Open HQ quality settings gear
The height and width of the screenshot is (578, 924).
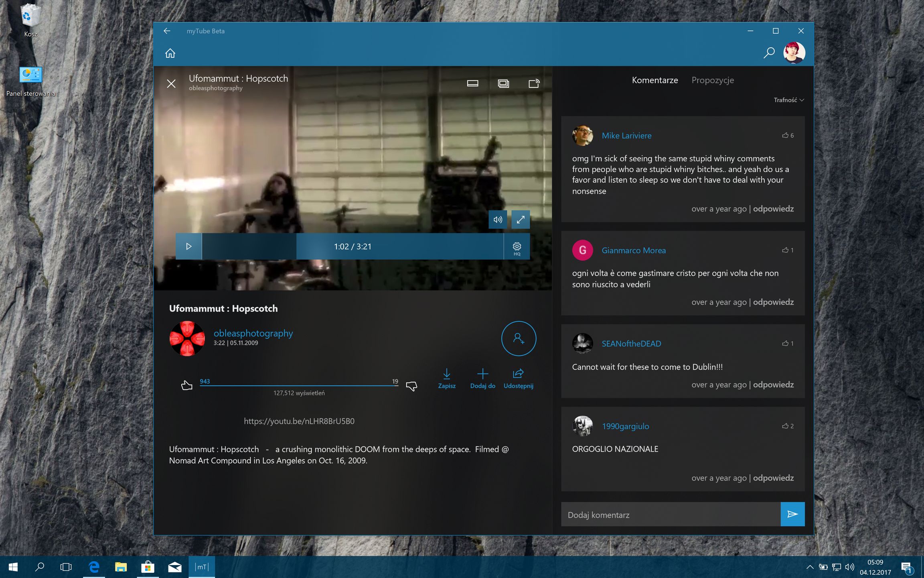click(x=517, y=247)
